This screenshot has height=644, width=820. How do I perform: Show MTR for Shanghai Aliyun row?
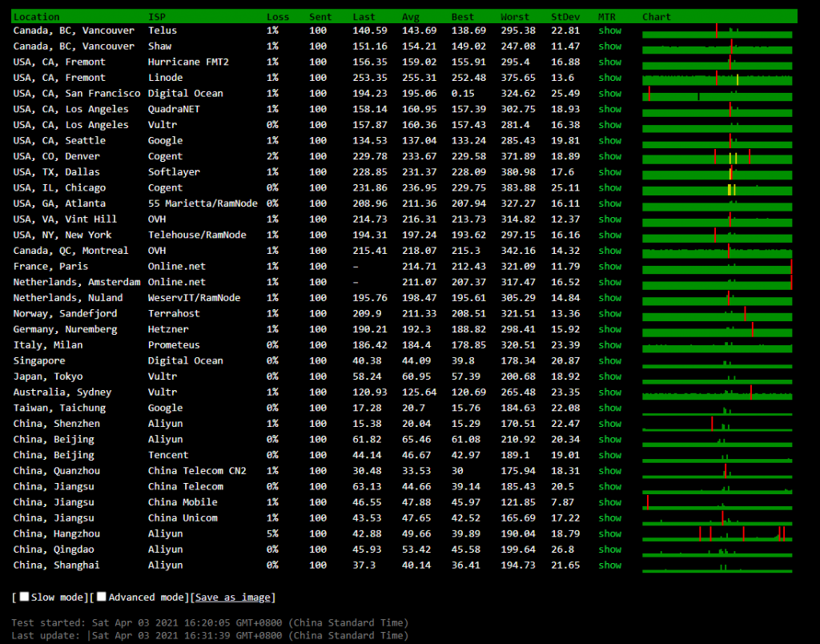[609, 566]
